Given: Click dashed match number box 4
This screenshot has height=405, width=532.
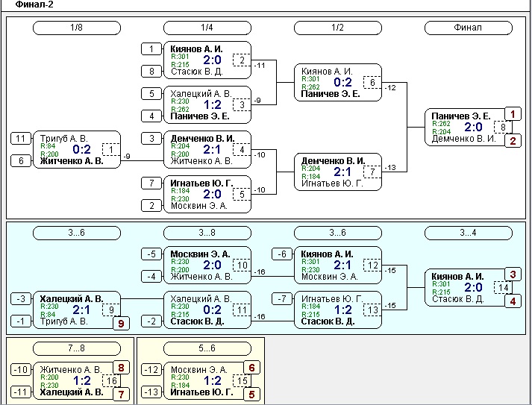Looking at the screenshot, I should click(x=242, y=150).
